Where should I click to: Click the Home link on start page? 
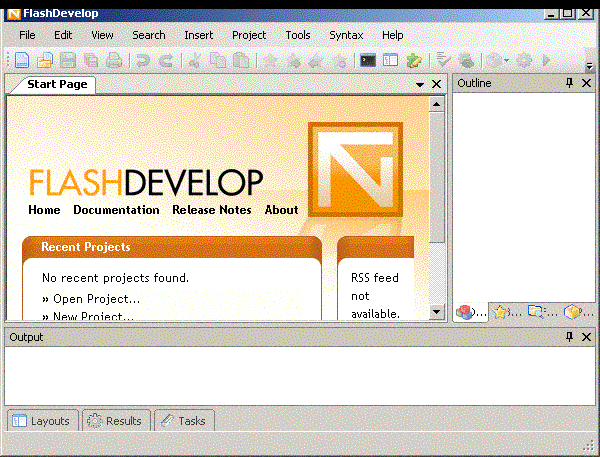(x=44, y=210)
